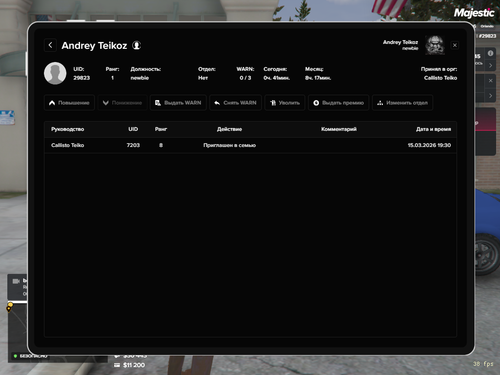Click the WARN count 0 / 3
This screenshot has height=375, width=500.
[x=245, y=78]
